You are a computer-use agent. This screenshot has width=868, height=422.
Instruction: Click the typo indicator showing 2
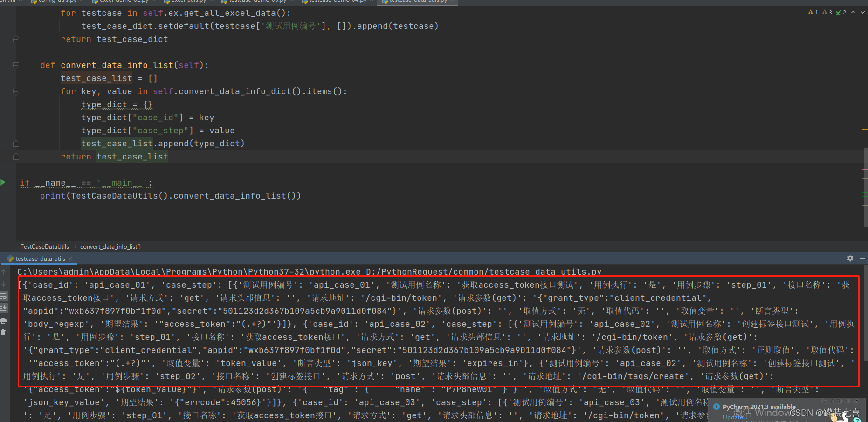(841, 13)
